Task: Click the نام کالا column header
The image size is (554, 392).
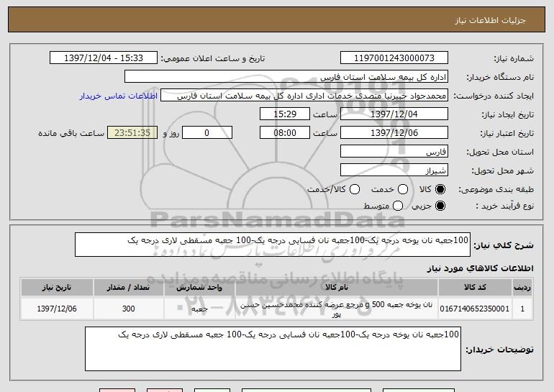Action: 337,287
